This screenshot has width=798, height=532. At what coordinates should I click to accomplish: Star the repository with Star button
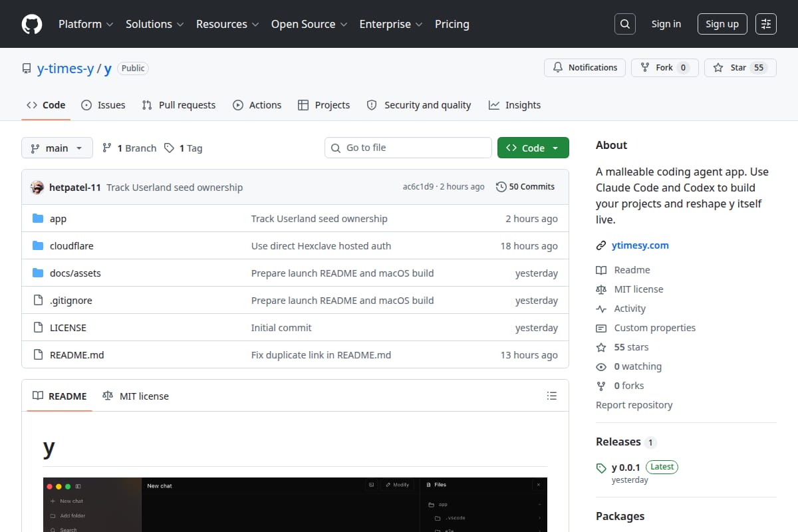[x=740, y=68]
